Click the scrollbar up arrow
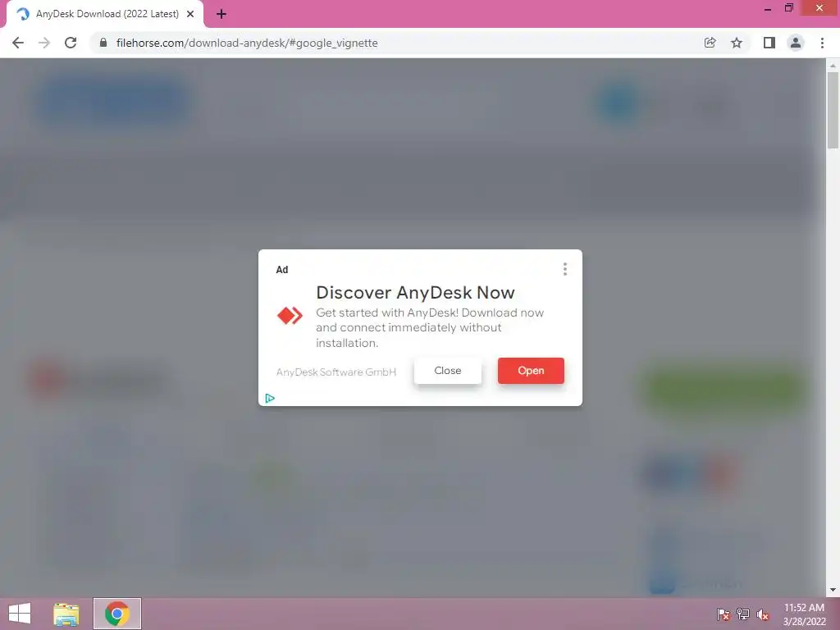Viewport: 840px width, 630px height. (833, 65)
